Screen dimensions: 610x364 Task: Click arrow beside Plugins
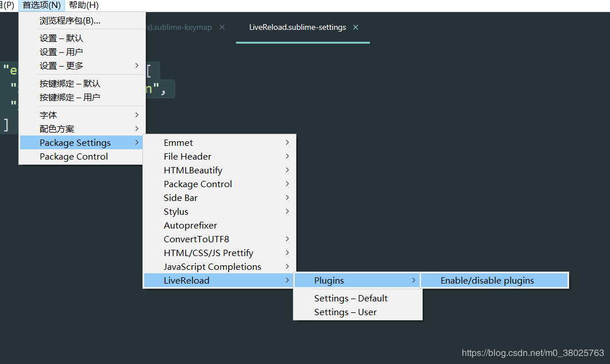point(413,280)
